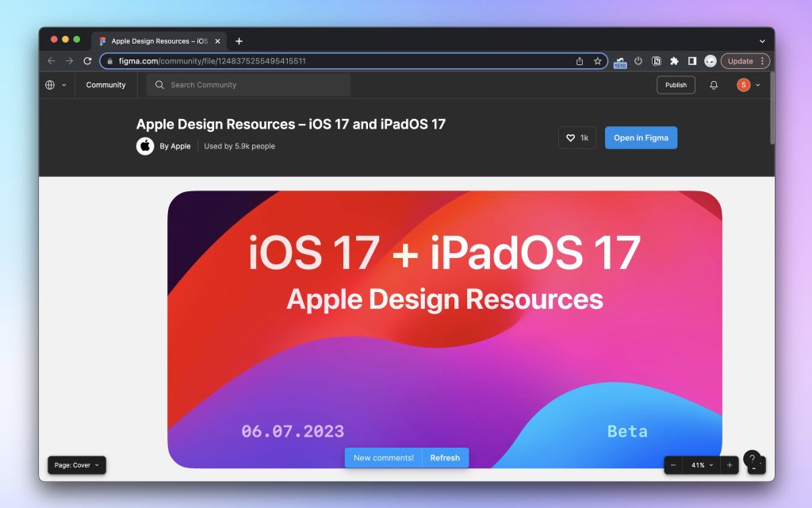
Task: Open help with the question mark button
Action: [753, 459]
